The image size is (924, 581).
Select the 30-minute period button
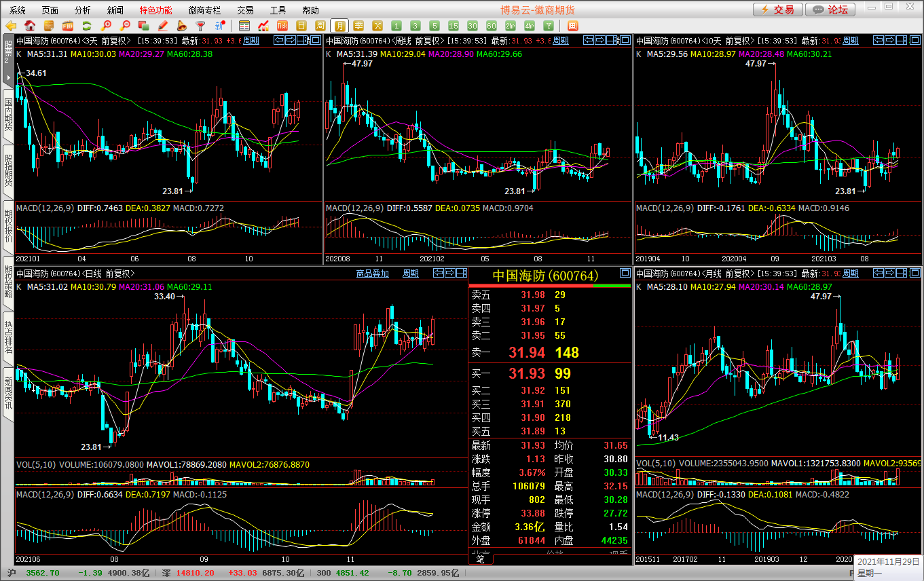[x=473, y=26]
